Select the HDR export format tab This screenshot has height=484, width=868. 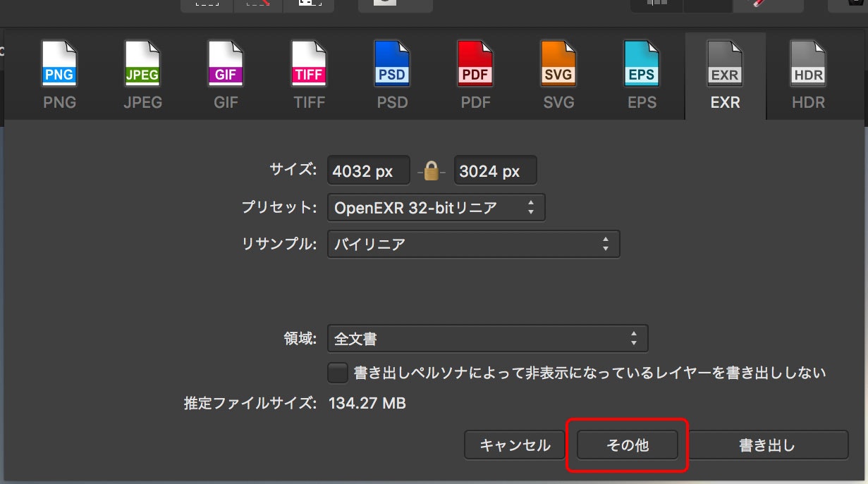(808, 75)
